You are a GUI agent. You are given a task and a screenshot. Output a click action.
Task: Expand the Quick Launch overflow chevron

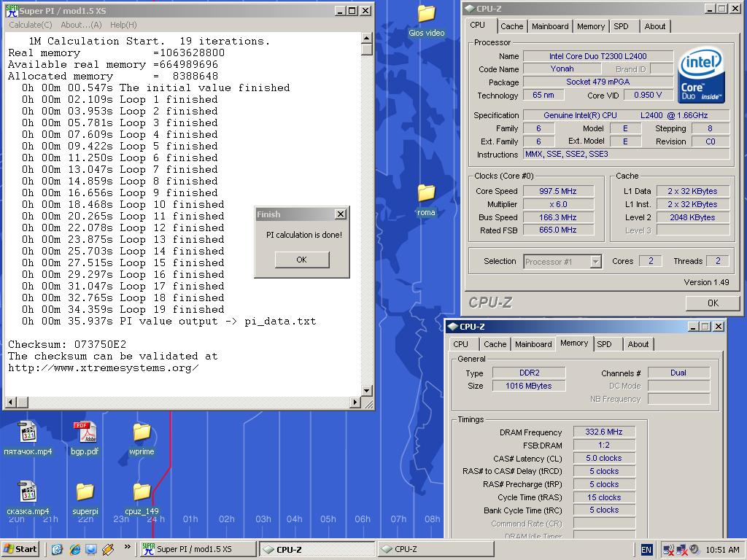pos(127,547)
